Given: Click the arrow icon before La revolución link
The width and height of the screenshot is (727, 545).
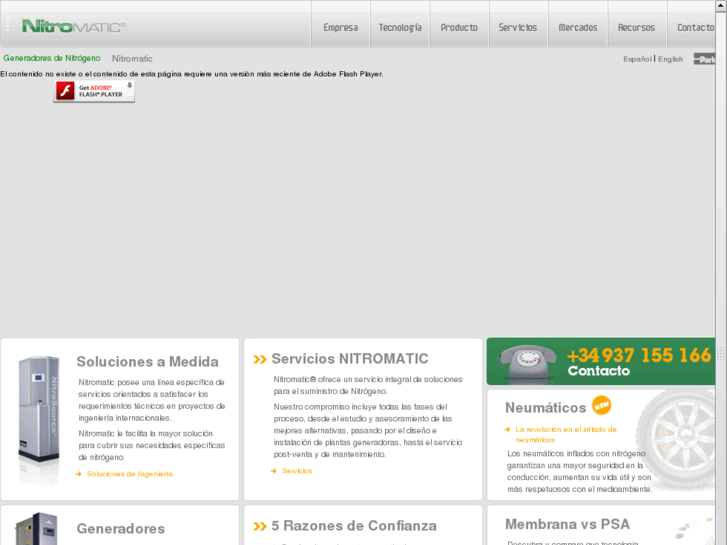Looking at the screenshot, I should point(507,430).
